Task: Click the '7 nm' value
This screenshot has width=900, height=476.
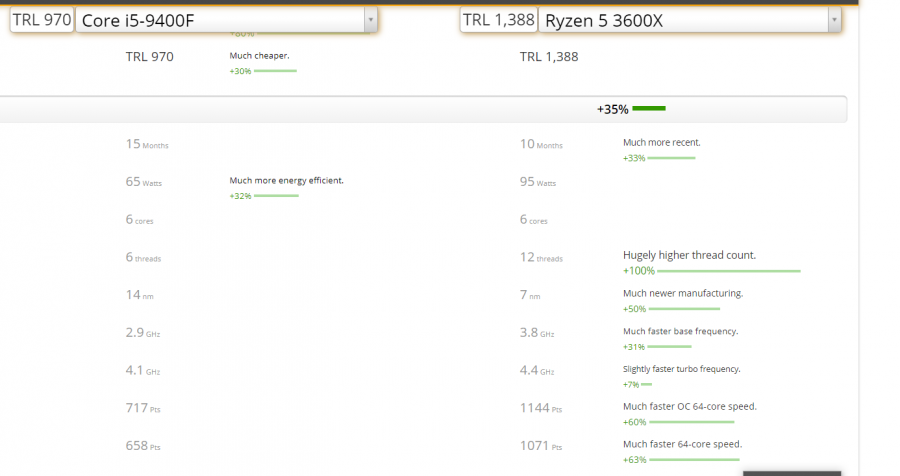Action: [x=530, y=295]
